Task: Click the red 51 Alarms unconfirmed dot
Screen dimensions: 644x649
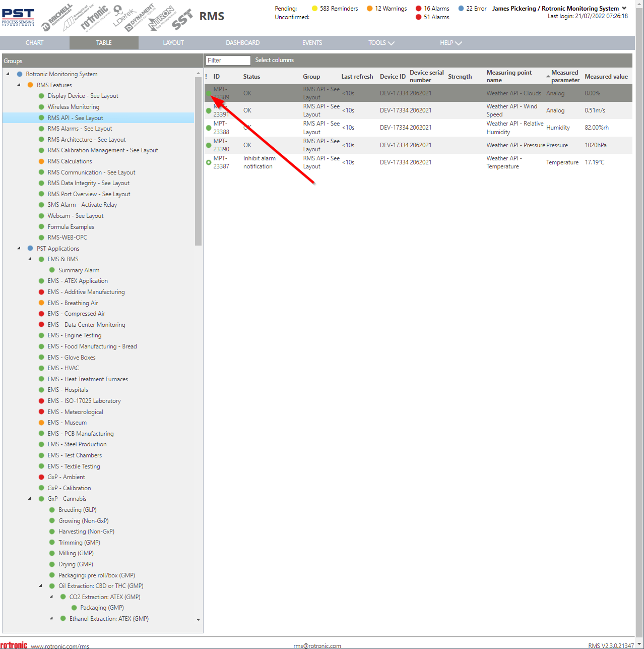Action: coord(418,17)
